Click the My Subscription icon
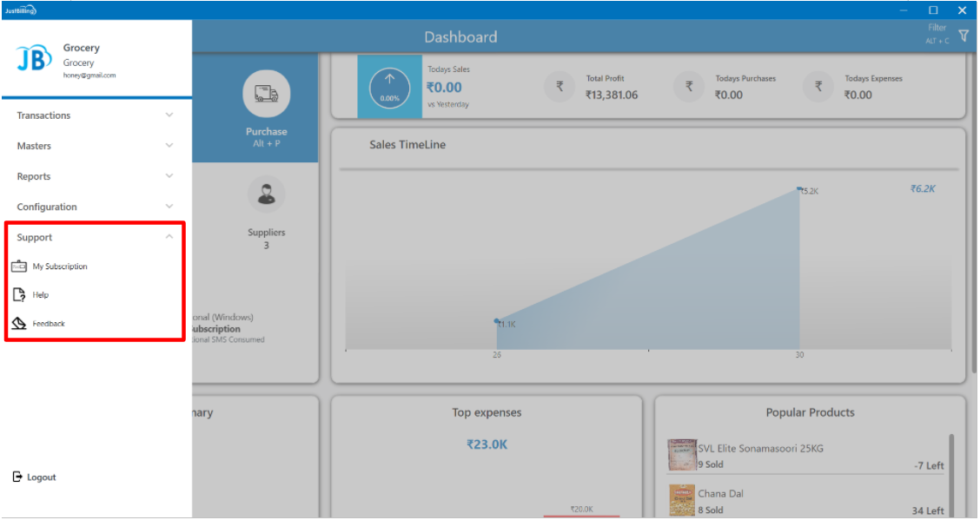Viewport: 980px width, 520px height. 19,267
